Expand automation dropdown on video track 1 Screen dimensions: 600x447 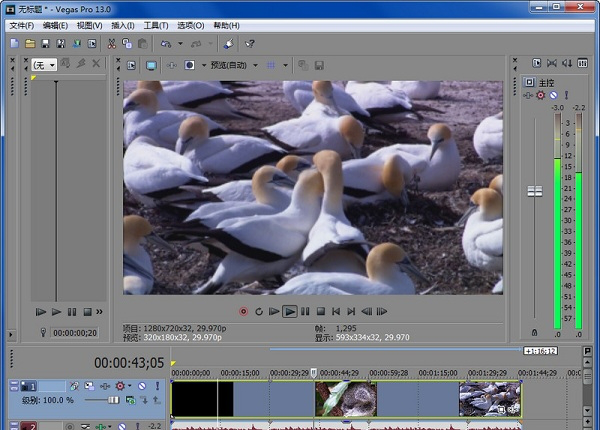pyautogui.click(x=130, y=386)
